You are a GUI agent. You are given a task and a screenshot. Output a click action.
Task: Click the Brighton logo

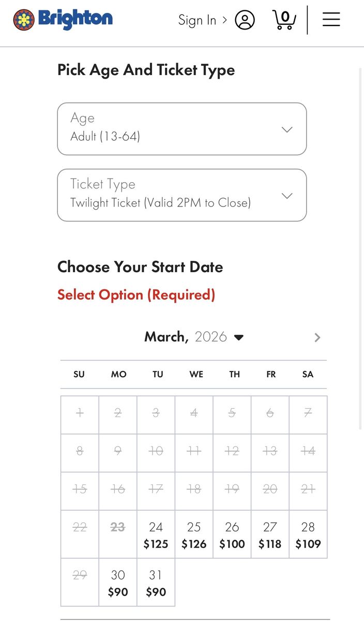click(x=63, y=20)
